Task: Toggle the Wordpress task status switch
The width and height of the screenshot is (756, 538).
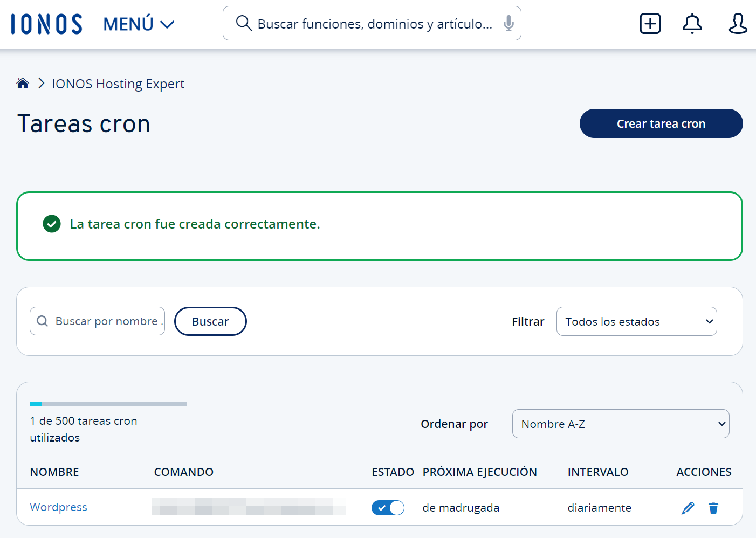Action: 388,508
